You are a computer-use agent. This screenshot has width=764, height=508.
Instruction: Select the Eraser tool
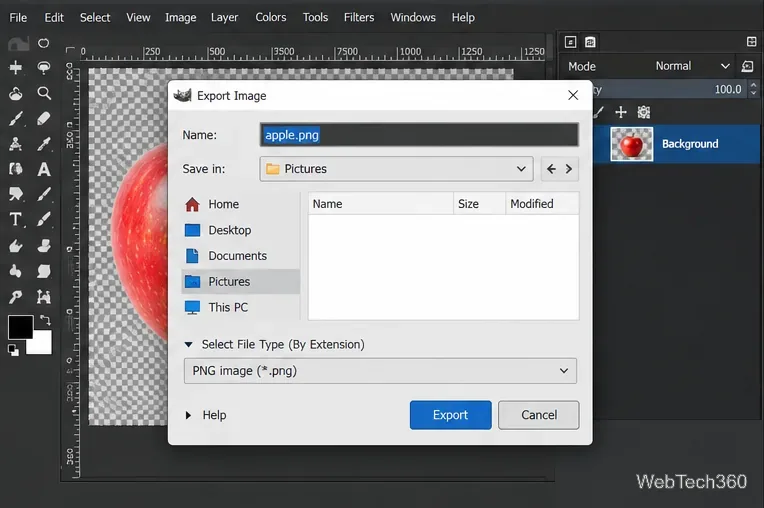(x=44, y=119)
